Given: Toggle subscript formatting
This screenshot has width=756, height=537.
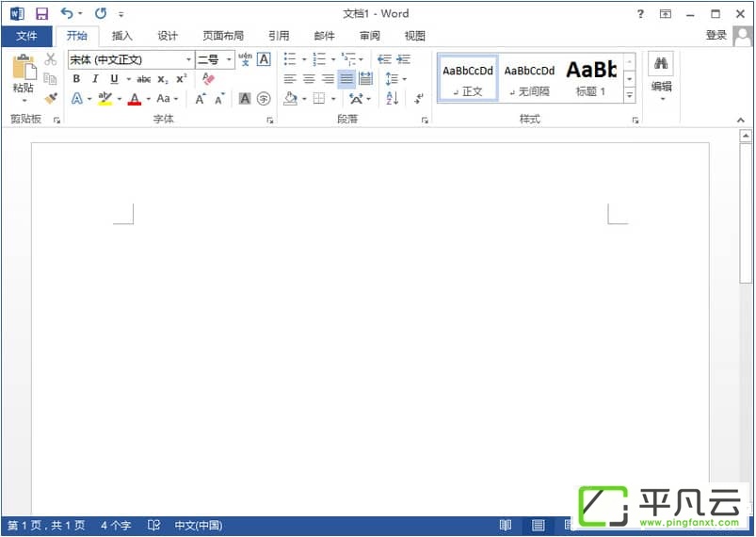Looking at the screenshot, I should point(163,79).
